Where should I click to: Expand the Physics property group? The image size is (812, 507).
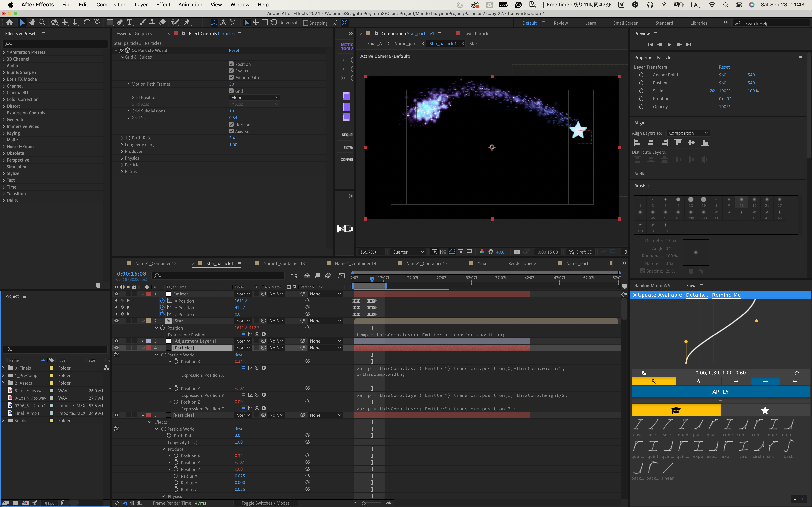coord(122,158)
